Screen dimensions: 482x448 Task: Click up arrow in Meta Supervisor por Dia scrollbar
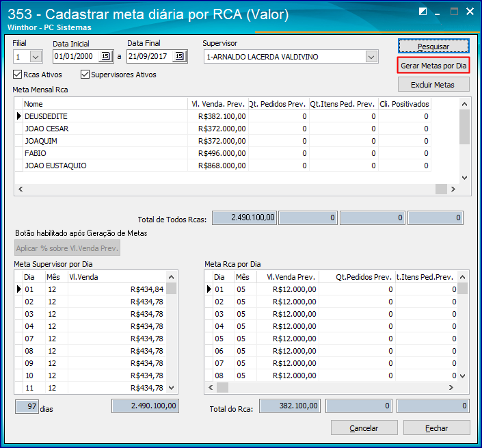coord(172,277)
